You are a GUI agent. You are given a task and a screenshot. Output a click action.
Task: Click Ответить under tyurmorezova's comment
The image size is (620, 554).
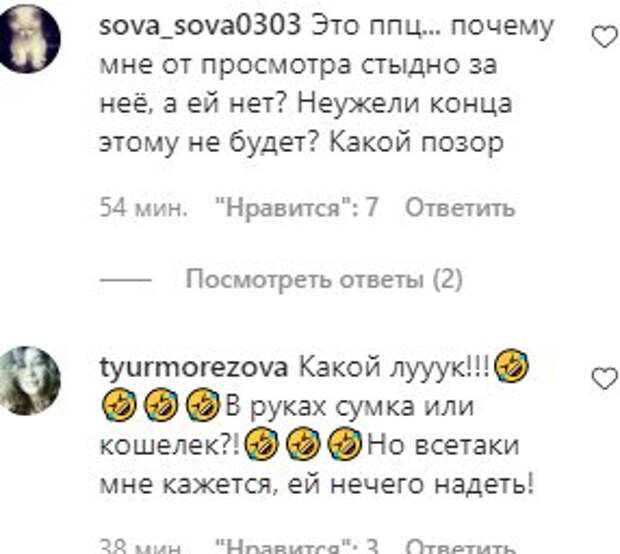point(460,547)
